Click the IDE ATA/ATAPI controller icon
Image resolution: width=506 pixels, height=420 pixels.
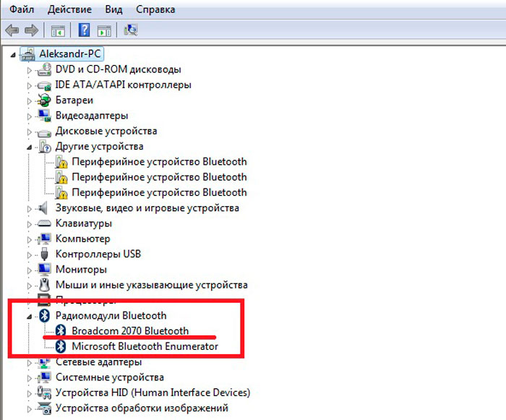click(44, 85)
